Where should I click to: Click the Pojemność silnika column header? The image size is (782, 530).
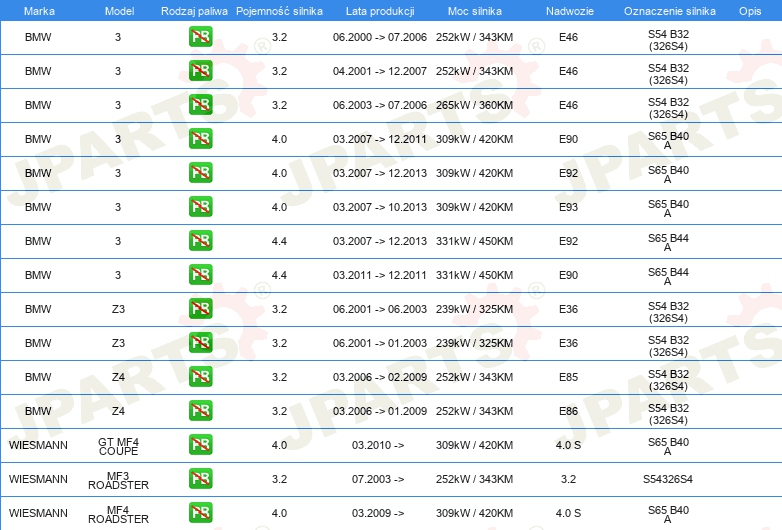coord(279,11)
